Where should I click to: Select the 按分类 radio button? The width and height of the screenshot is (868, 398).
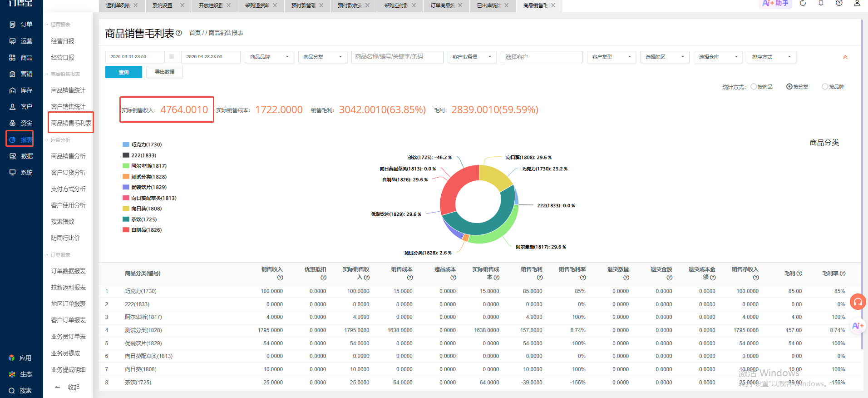click(x=789, y=86)
